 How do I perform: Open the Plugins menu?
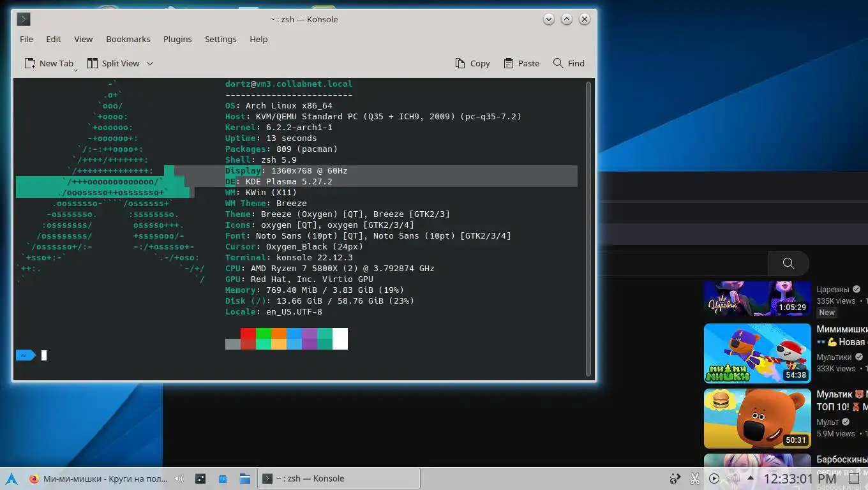point(177,39)
